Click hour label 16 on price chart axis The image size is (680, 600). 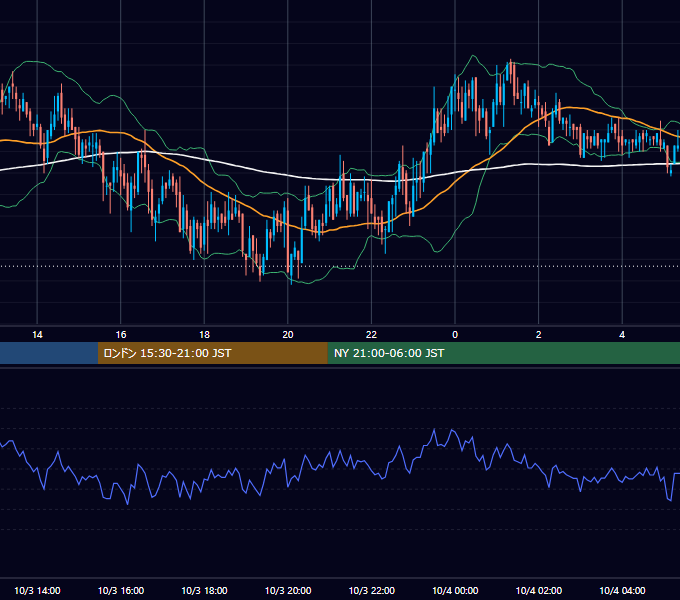[121, 334]
